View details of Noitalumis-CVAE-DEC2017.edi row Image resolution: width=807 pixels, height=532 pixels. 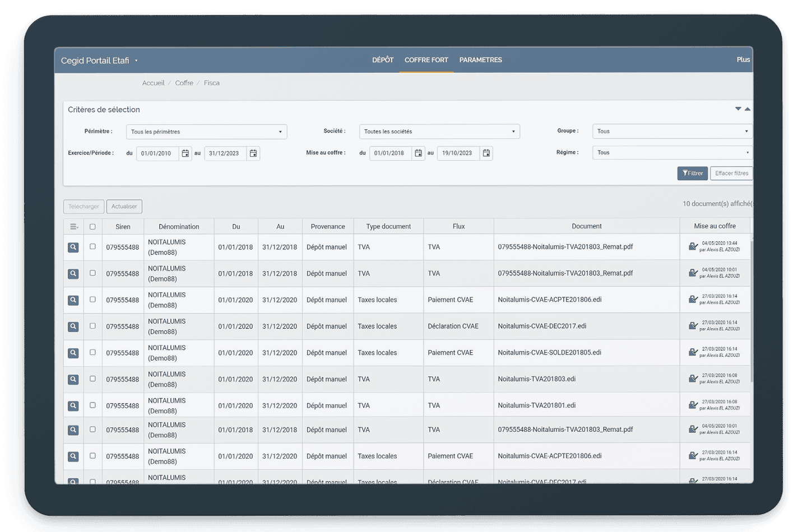pyautogui.click(x=73, y=326)
